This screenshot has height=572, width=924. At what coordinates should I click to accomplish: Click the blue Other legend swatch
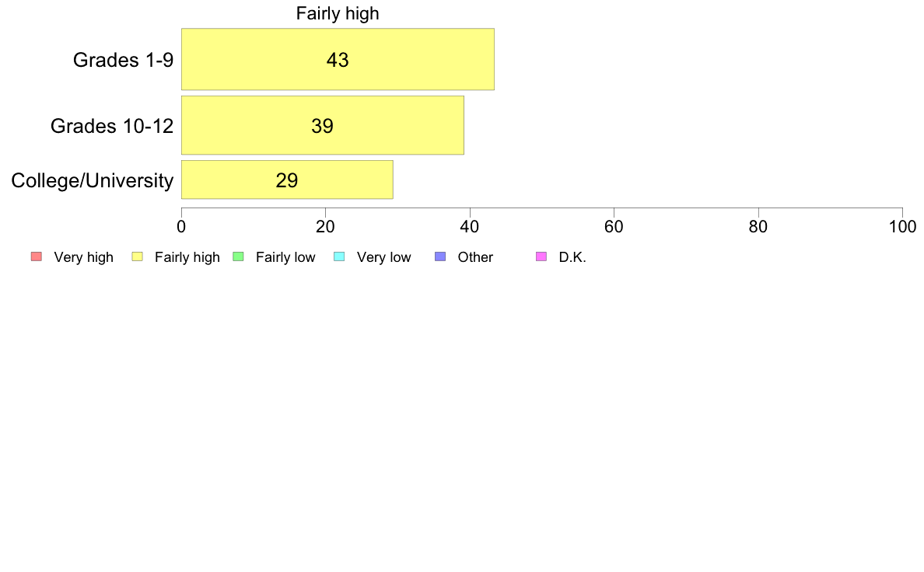coord(440,256)
